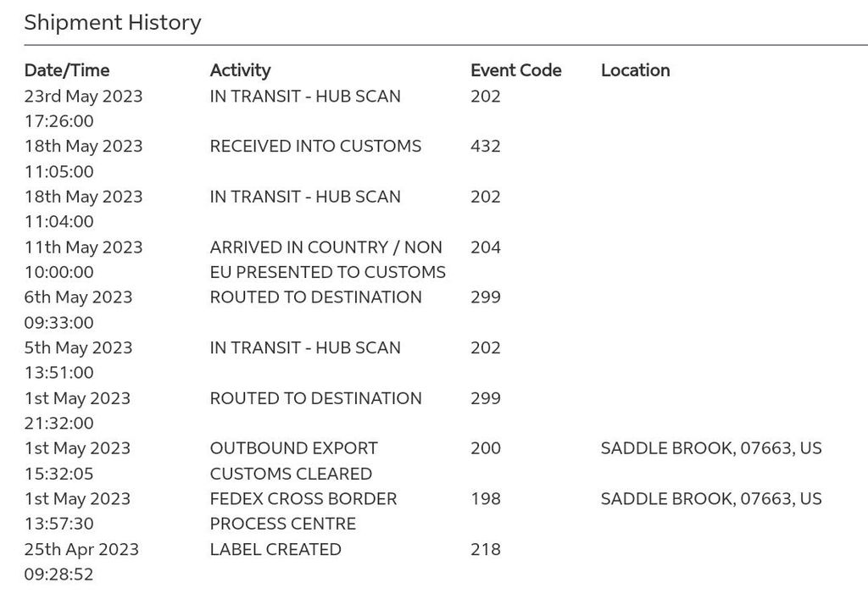
Task: Select the Date/Time column header
Action: tap(67, 70)
